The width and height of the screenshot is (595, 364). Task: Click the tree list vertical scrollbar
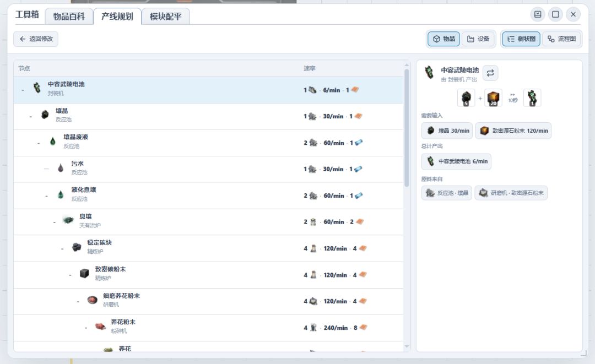pyautogui.click(x=407, y=128)
